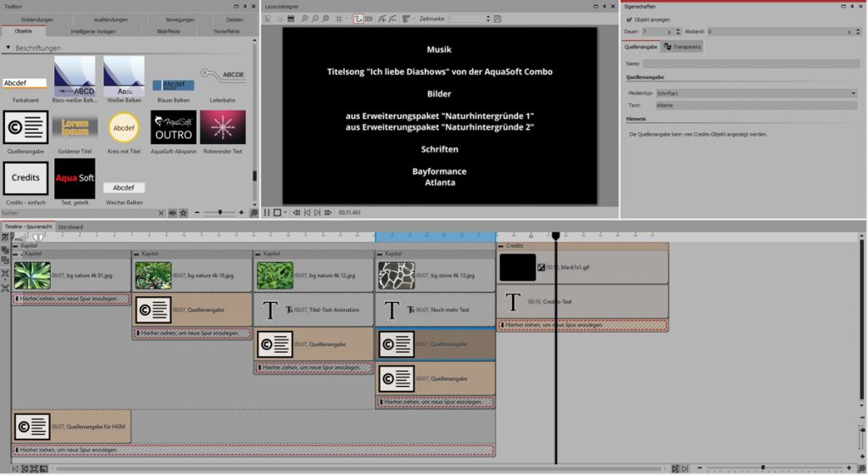
Task: Switch to the Storyboard tab
Action: point(70,227)
